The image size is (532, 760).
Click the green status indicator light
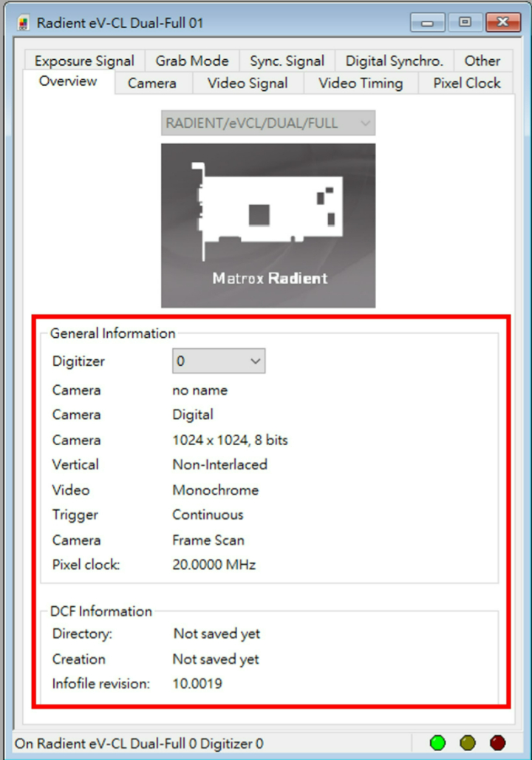(x=438, y=743)
